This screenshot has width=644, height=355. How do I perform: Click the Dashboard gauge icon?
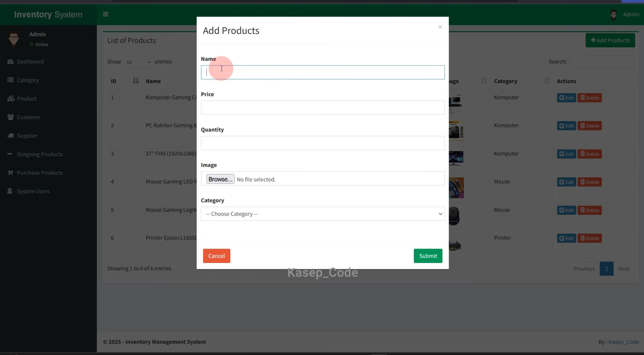[10, 62]
